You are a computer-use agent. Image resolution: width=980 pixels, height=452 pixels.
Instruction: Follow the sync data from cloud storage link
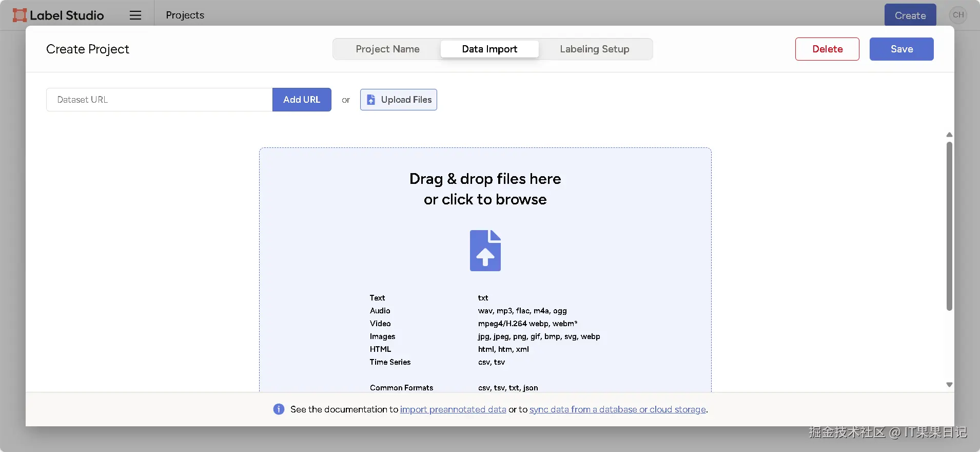pyautogui.click(x=618, y=409)
